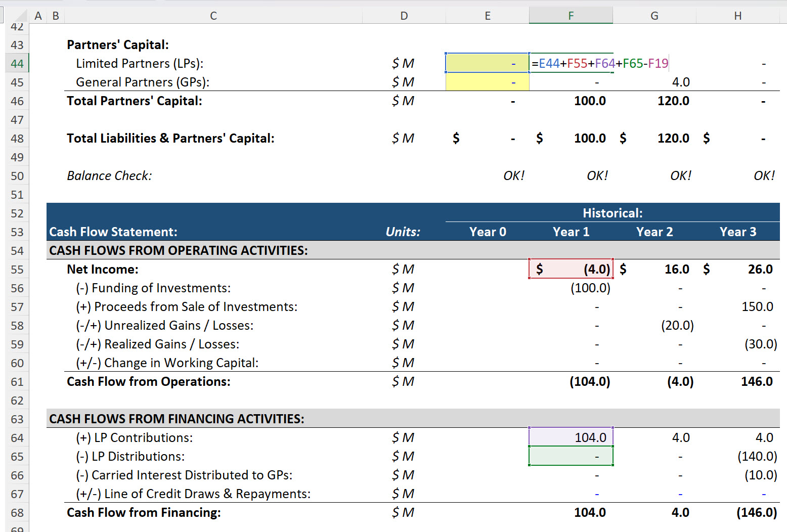
Task: Click the 'Units:' header cell
Action: pos(403,232)
